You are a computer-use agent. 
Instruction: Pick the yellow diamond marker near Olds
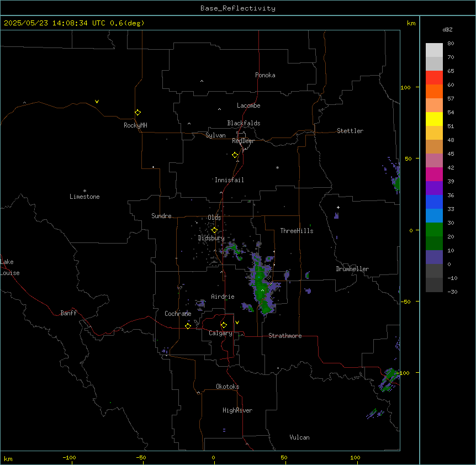click(x=214, y=230)
